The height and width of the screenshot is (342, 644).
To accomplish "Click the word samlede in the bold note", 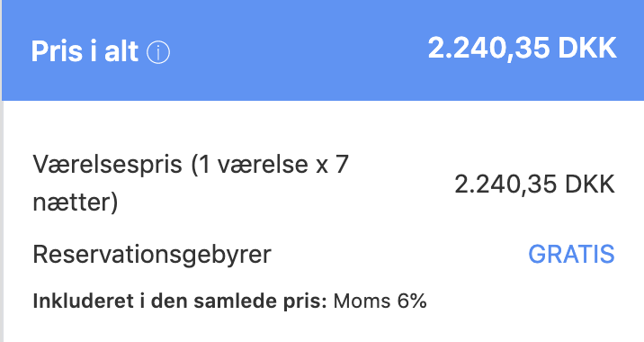I will click(x=237, y=301).
